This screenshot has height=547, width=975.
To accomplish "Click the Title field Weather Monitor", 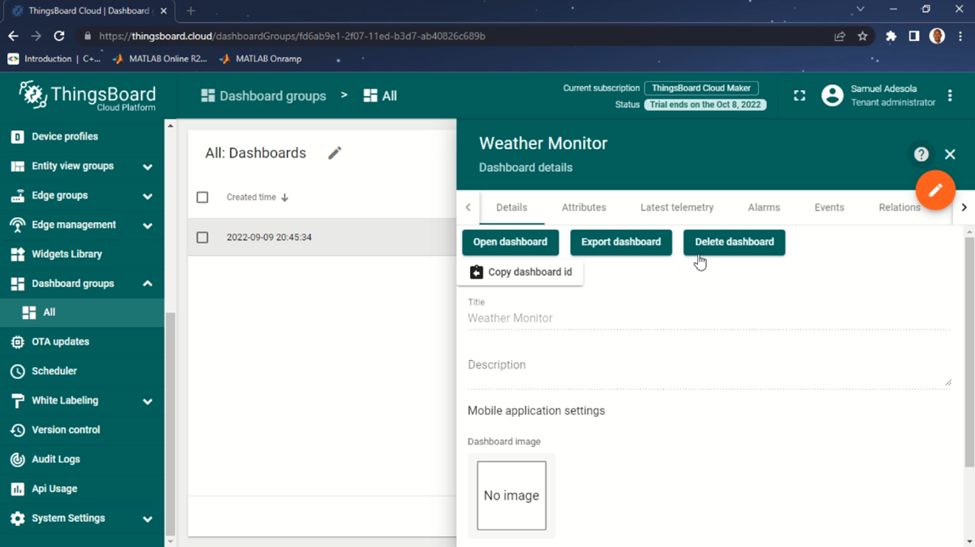I will point(709,318).
